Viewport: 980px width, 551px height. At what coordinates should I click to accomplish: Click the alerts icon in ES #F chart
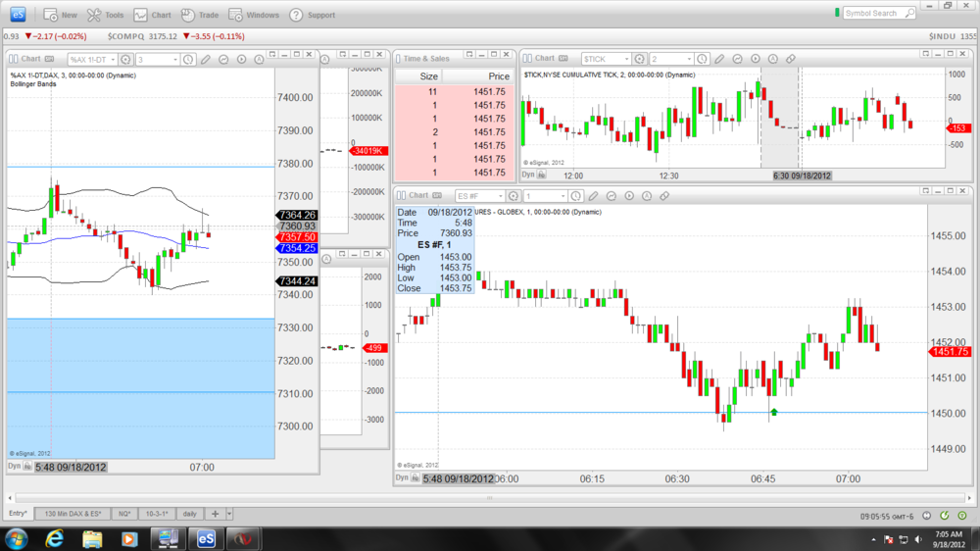[x=646, y=196]
